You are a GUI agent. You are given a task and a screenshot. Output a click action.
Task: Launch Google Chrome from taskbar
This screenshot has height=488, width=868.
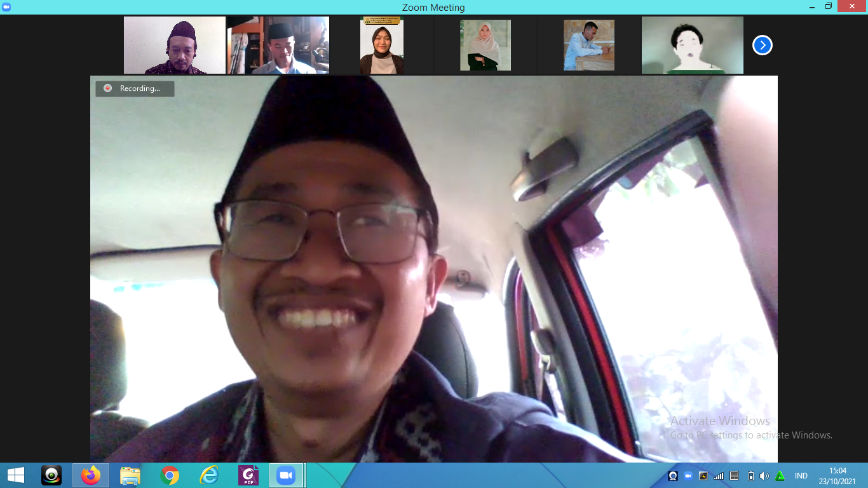[170, 475]
